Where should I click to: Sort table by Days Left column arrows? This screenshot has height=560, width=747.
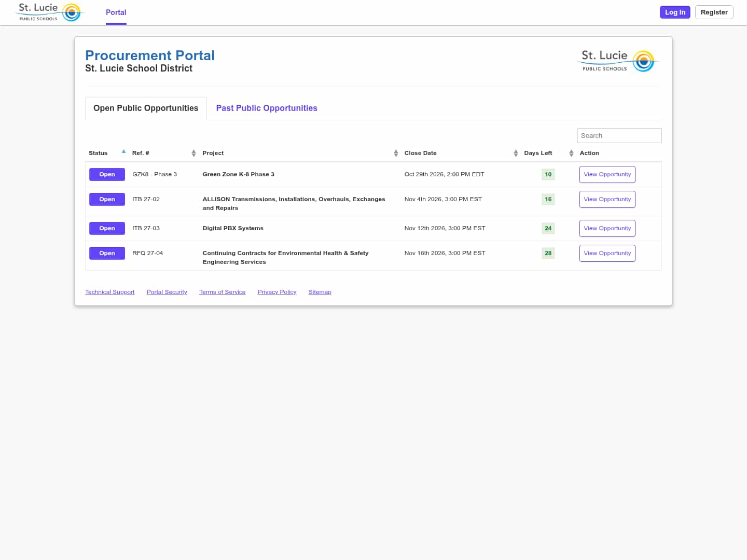[571, 153]
